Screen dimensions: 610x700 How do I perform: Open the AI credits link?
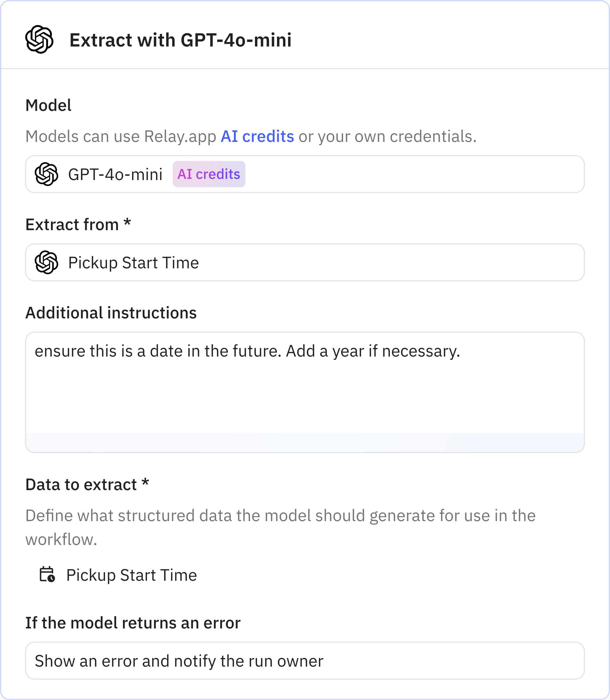[x=257, y=136]
